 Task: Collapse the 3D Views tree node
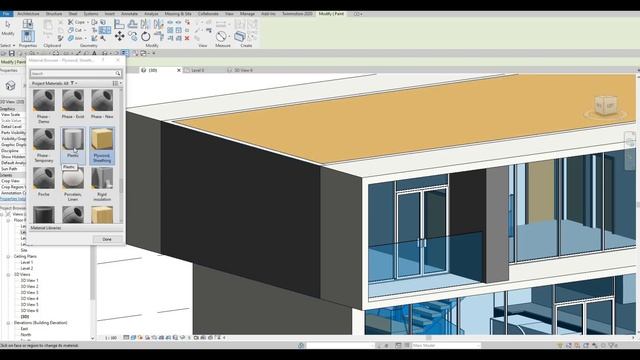(x=8, y=275)
